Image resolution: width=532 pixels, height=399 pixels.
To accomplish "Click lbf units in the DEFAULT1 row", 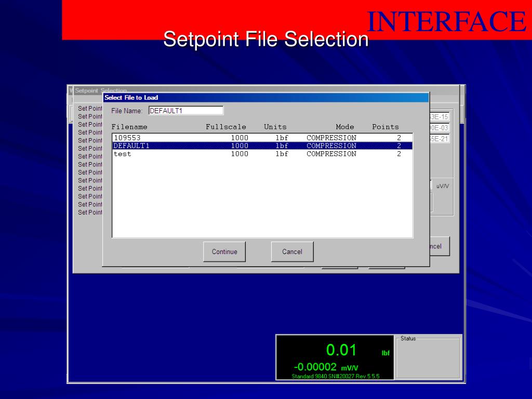I will pyautogui.click(x=282, y=145).
